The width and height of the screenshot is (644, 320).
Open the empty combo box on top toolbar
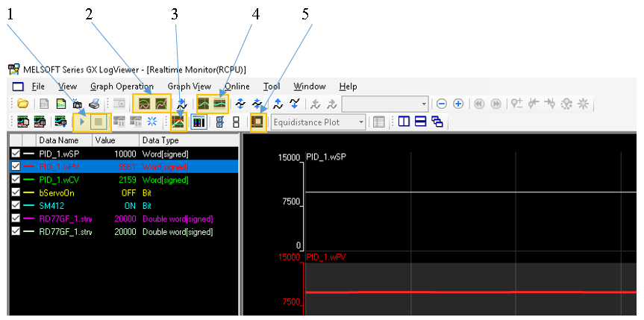point(425,104)
